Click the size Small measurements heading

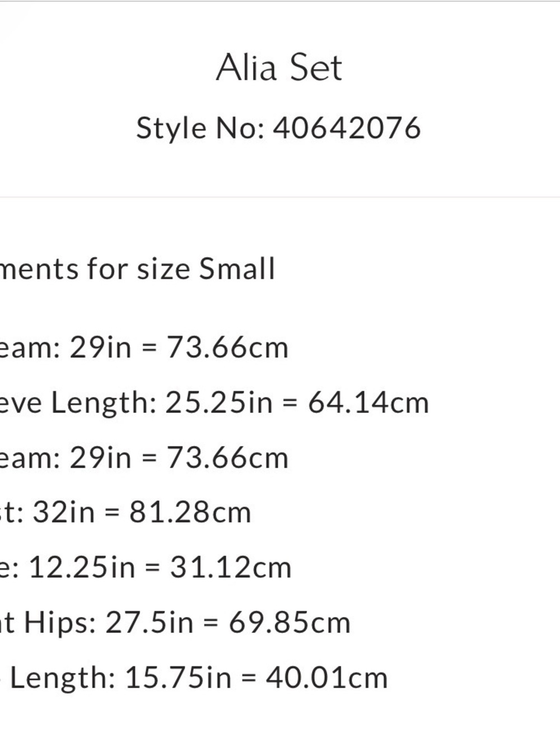(138, 268)
